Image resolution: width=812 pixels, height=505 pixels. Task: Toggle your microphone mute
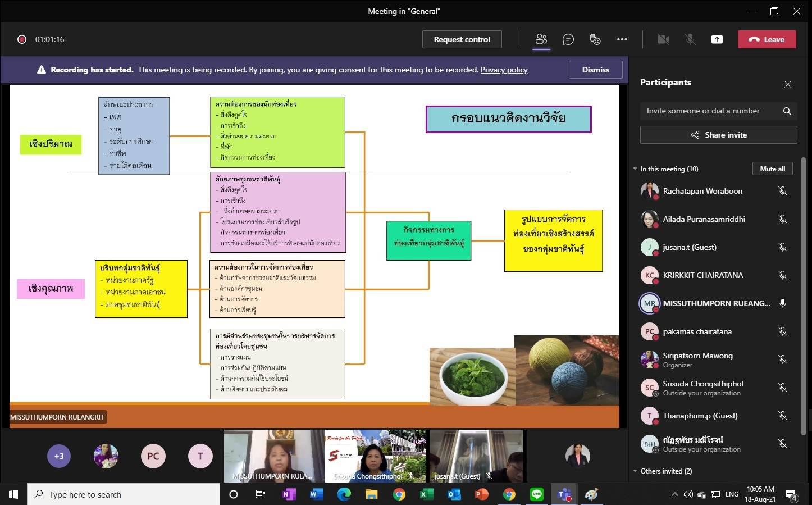click(690, 39)
